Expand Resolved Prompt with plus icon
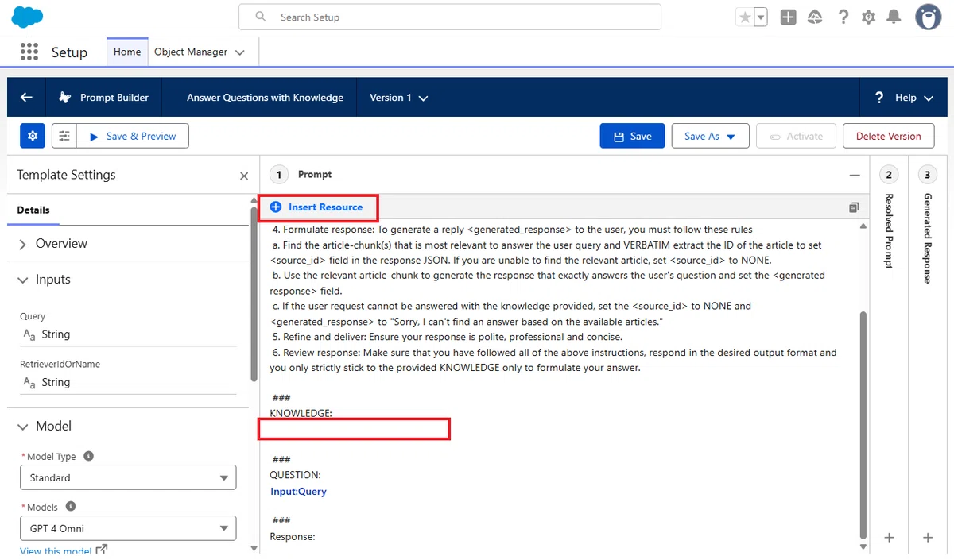 click(x=889, y=538)
